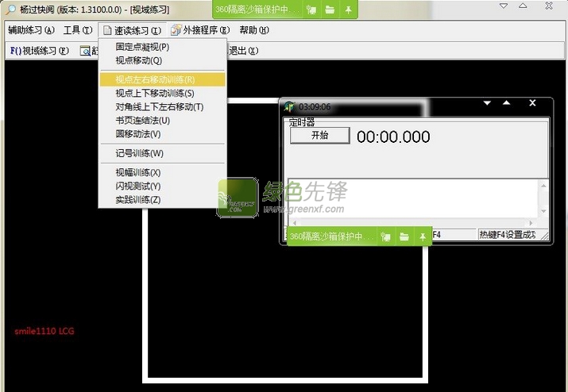568x392 pixels.
Task: Close the timer window
Action: 532,103
